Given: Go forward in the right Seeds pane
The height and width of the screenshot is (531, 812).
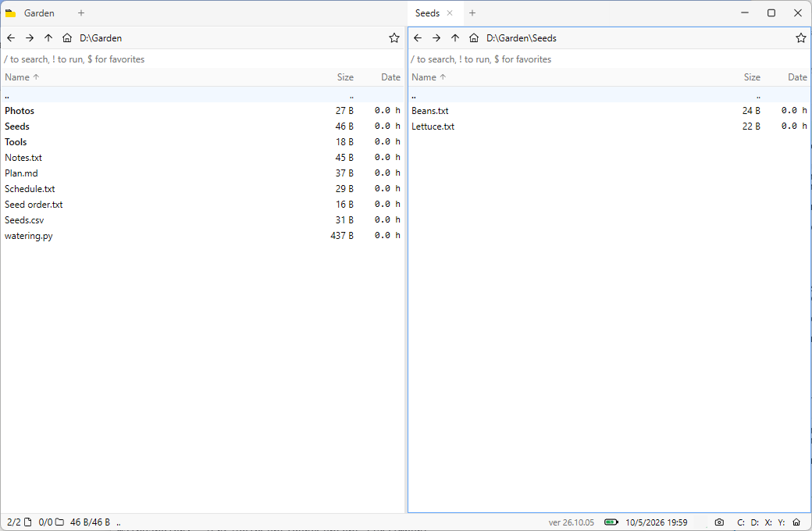Looking at the screenshot, I should coord(436,37).
